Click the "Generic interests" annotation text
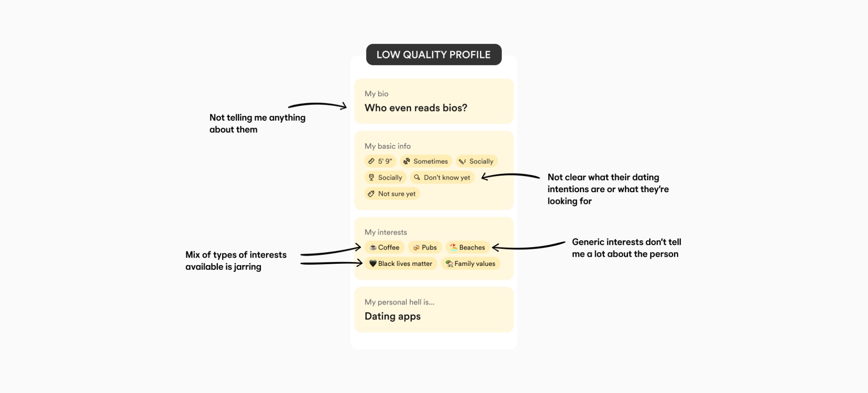The width and height of the screenshot is (868, 393). (x=626, y=248)
